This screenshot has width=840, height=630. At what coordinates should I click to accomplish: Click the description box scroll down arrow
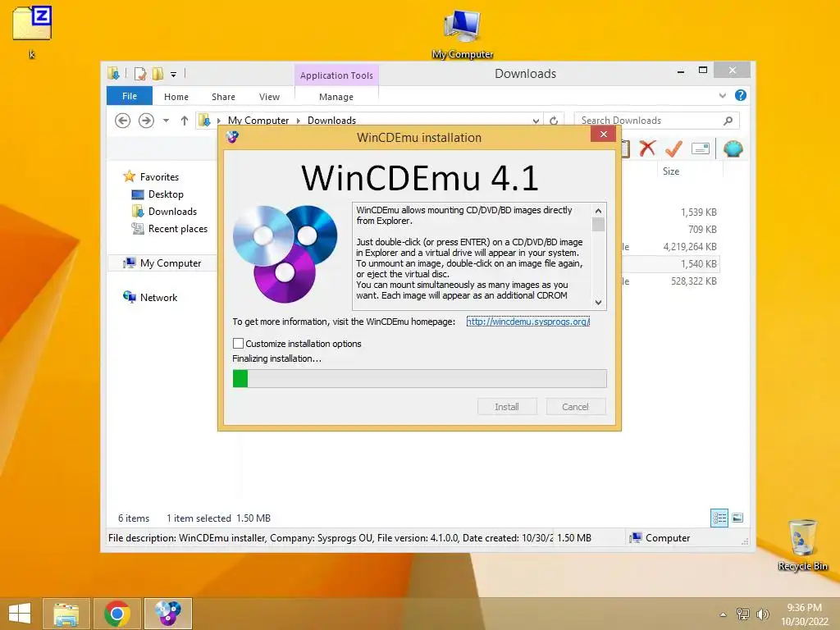pos(598,303)
